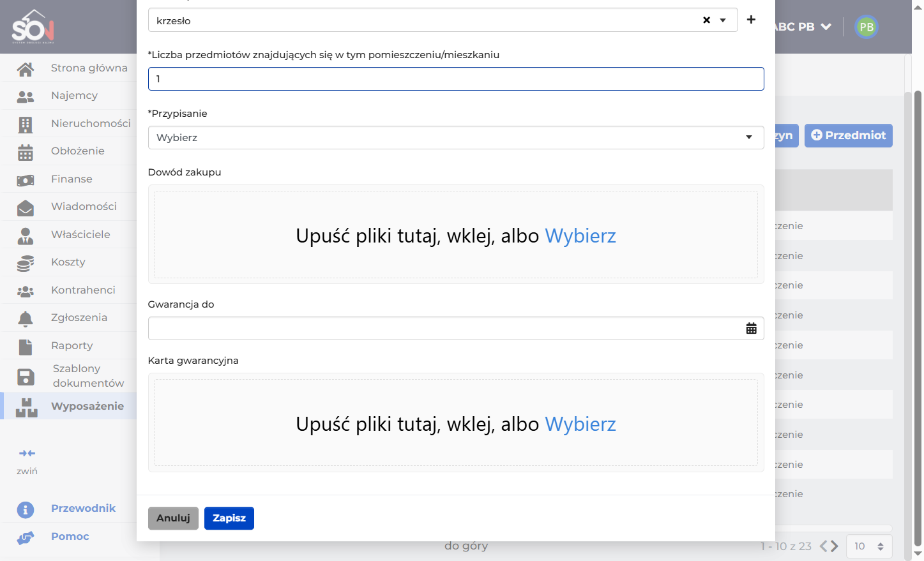Click the Anuluj button
The height and width of the screenshot is (561, 924).
pyautogui.click(x=173, y=518)
